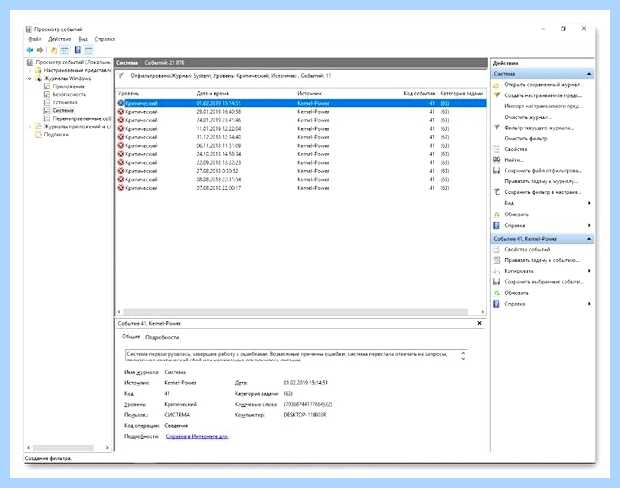Open Справка submenu under Событие 41 actions
620x488 pixels.
tap(542, 304)
